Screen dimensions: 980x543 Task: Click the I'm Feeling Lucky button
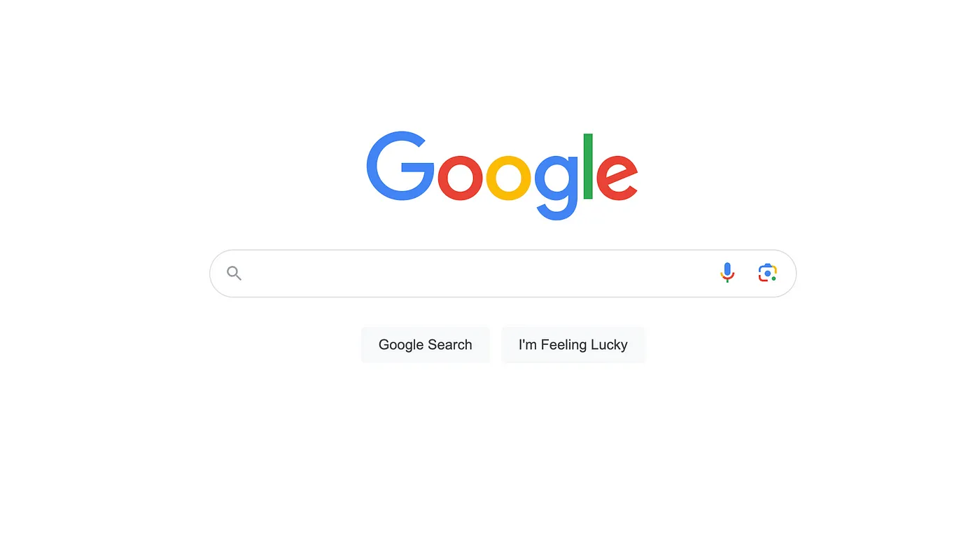[x=573, y=345]
